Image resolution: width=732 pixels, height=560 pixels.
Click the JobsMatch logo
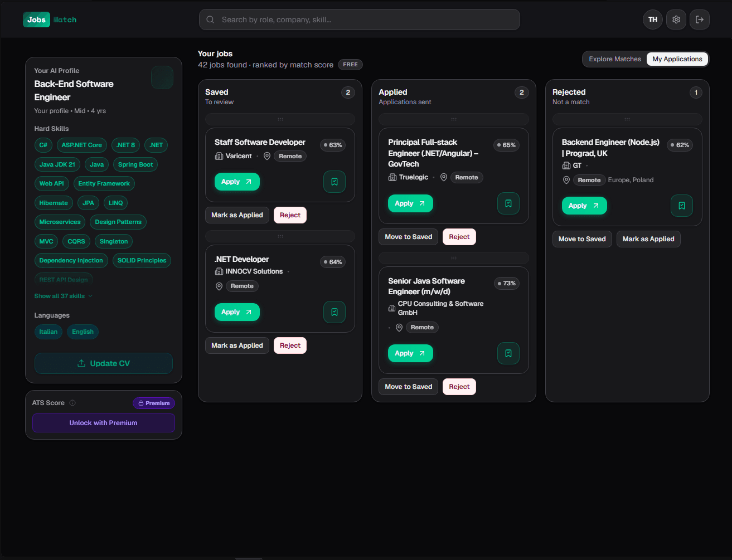point(50,20)
